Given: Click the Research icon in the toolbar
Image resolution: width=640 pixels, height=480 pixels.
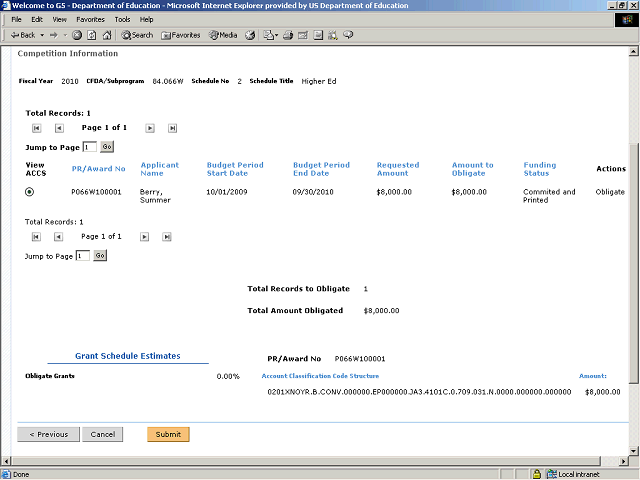Looking at the screenshot, I should click(x=333, y=36).
